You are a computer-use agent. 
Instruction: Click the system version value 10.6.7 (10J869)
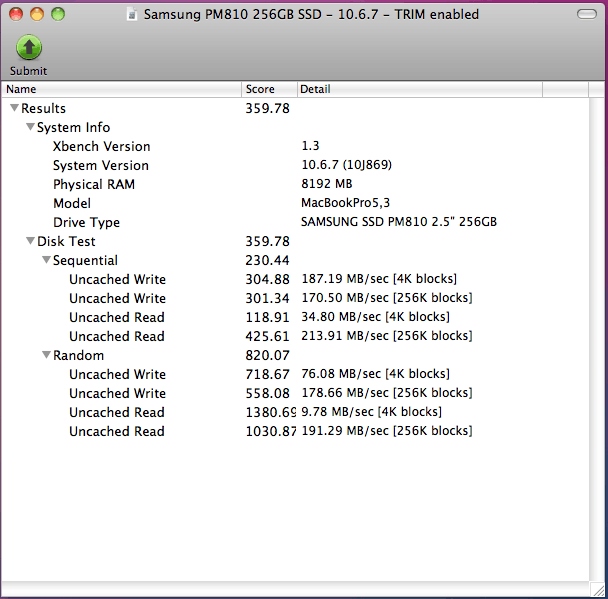[347, 165]
